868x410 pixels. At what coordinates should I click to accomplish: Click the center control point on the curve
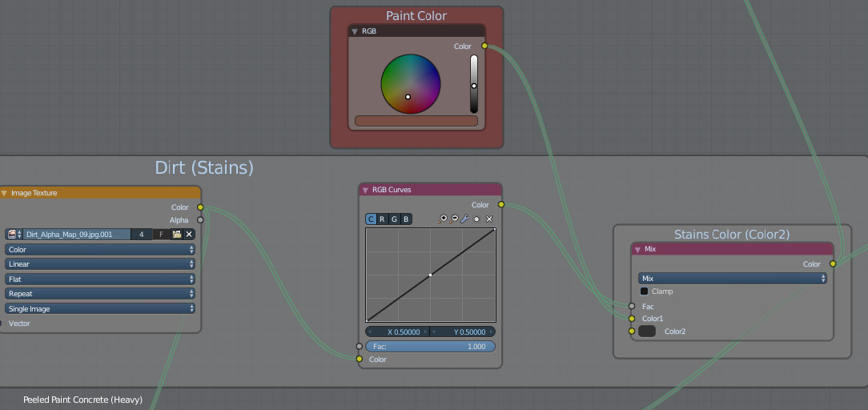(430, 275)
